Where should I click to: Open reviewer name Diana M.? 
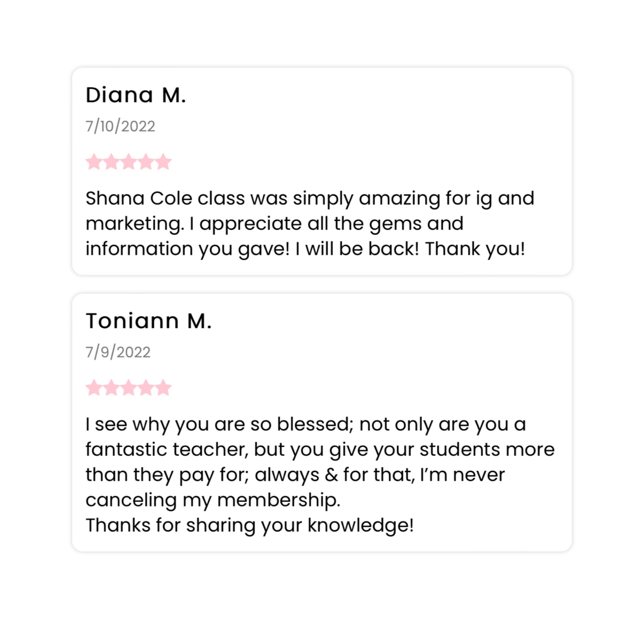pos(136,95)
